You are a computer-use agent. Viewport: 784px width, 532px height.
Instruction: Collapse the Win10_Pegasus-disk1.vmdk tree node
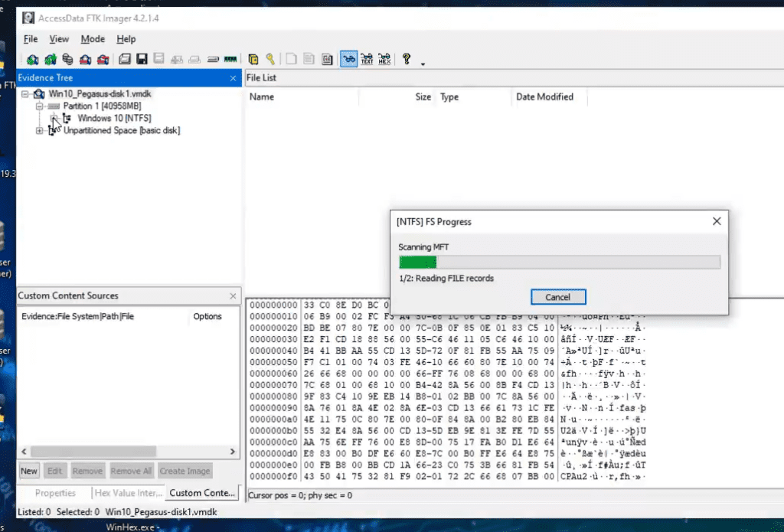click(x=25, y=94)
